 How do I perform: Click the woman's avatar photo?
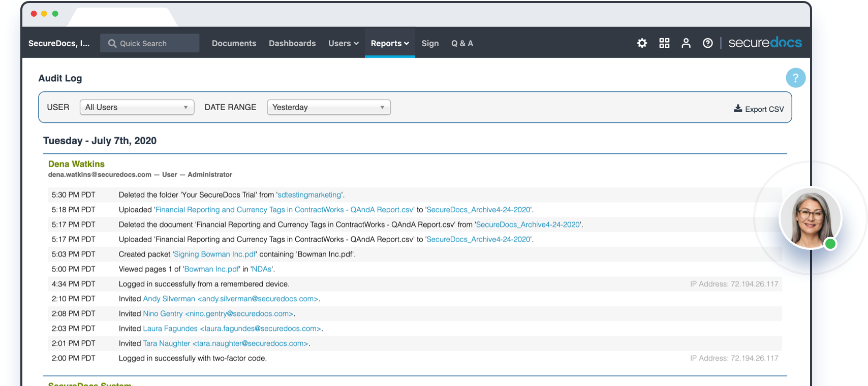(811, 218)
